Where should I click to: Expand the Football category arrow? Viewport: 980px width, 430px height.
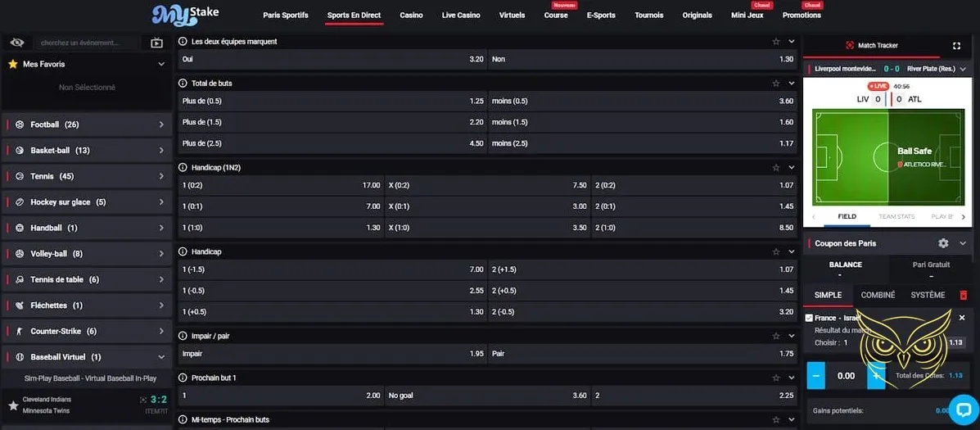tap(161, 124)
